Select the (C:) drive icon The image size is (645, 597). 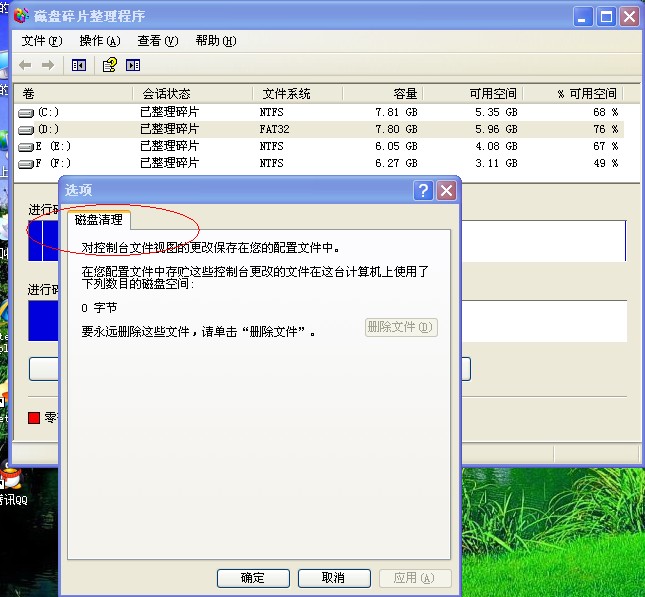click(x=26, y=112)
